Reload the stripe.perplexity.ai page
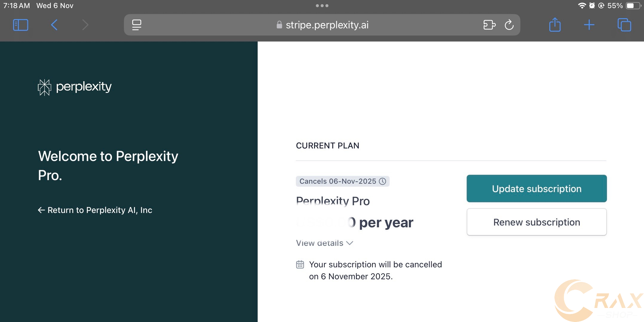This screenshot has width=644, height=322. point(509,25)
